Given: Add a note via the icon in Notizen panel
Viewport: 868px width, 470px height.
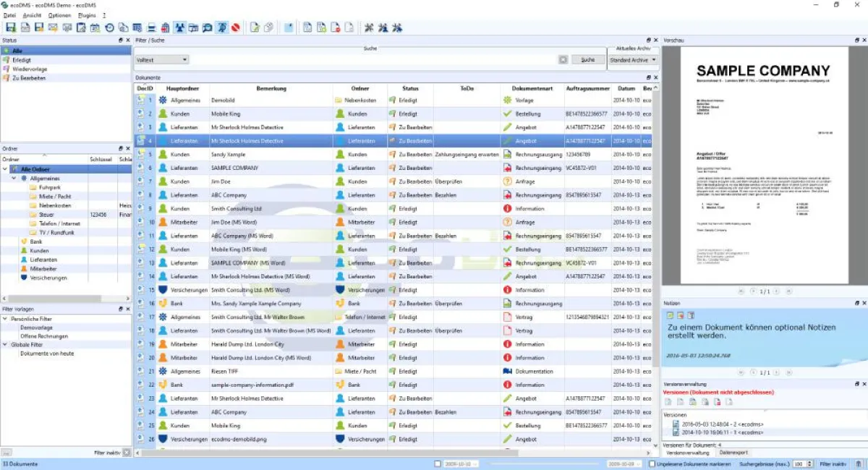Looking at the screenshot, I should pos(671,316).
